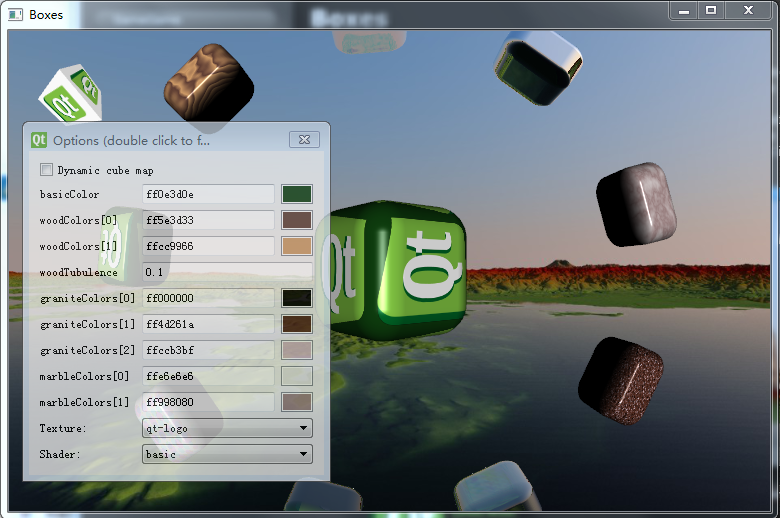This screenshot has height=518, width=780.
Task: Click the basicColor hex input field
Action: (x=208, y=194)
